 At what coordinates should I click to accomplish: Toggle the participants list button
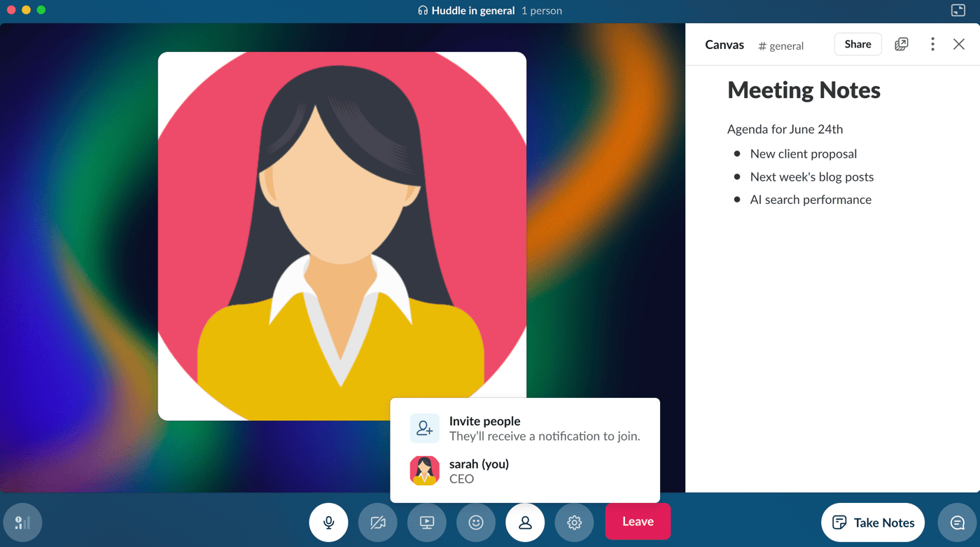coord(525,522)
